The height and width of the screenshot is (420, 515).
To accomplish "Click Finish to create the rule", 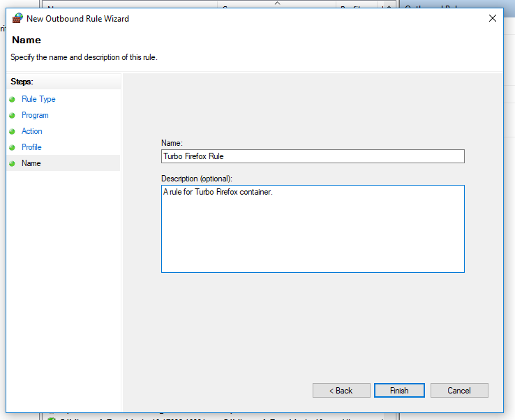I will 399,391.
